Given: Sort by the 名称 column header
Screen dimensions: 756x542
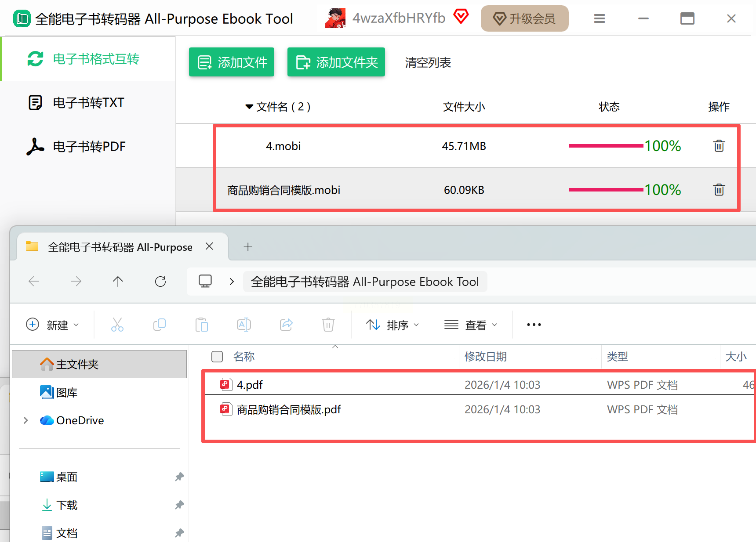Looking at the screenshot, I should 244,357.
